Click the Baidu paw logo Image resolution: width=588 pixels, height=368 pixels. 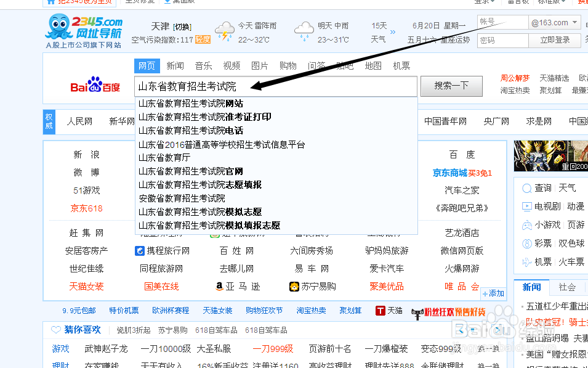pos(95,85)
